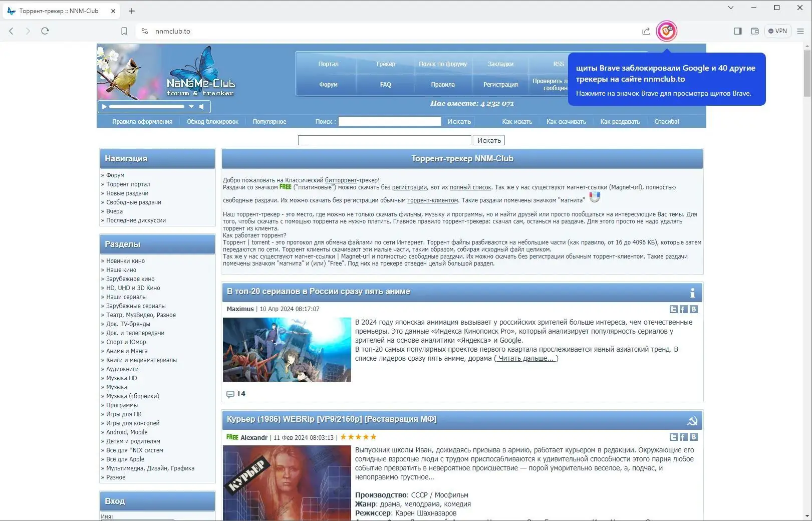Open the comments icon showing 14
The height and width of the screenshot is (521, 812).
coord(230,394)
